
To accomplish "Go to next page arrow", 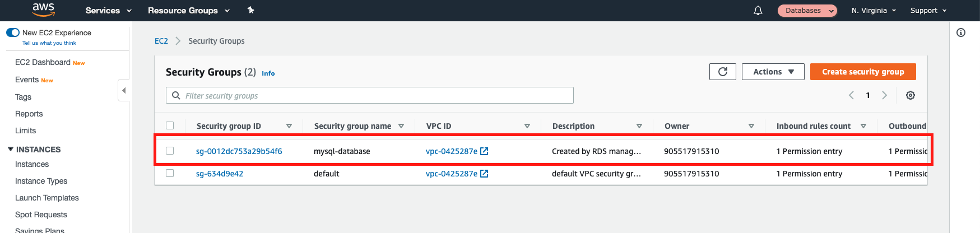I will click(x=885, y=95).
